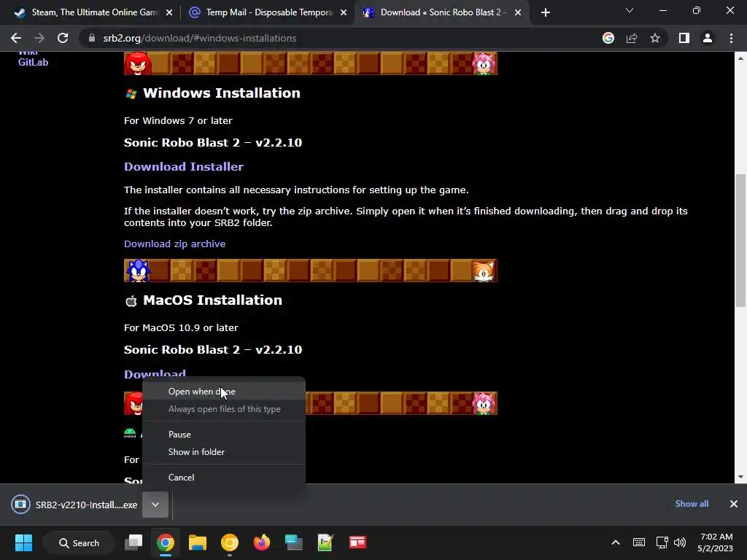Choose Pause in the download menu
This screenshot has height=560, width=747.
223,435
